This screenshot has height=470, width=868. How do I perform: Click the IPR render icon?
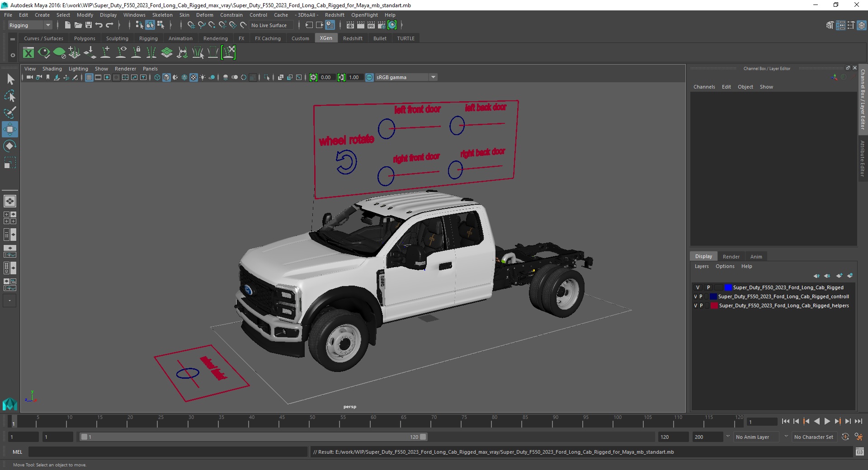pos(371,25)
